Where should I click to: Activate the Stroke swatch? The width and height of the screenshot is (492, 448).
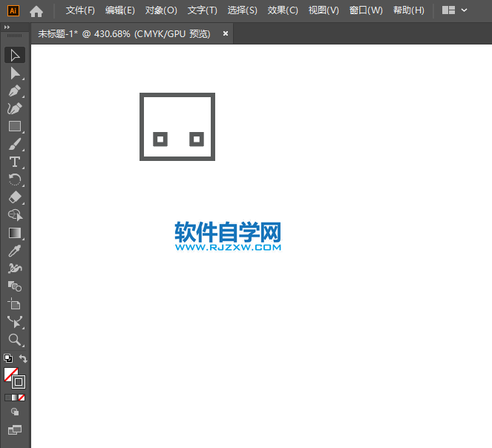coord(19,382)
